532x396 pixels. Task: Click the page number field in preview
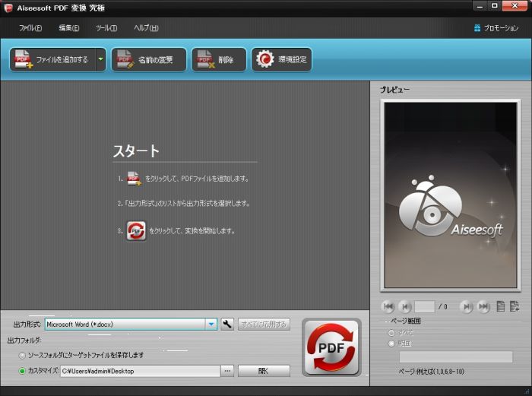[425, 306]
